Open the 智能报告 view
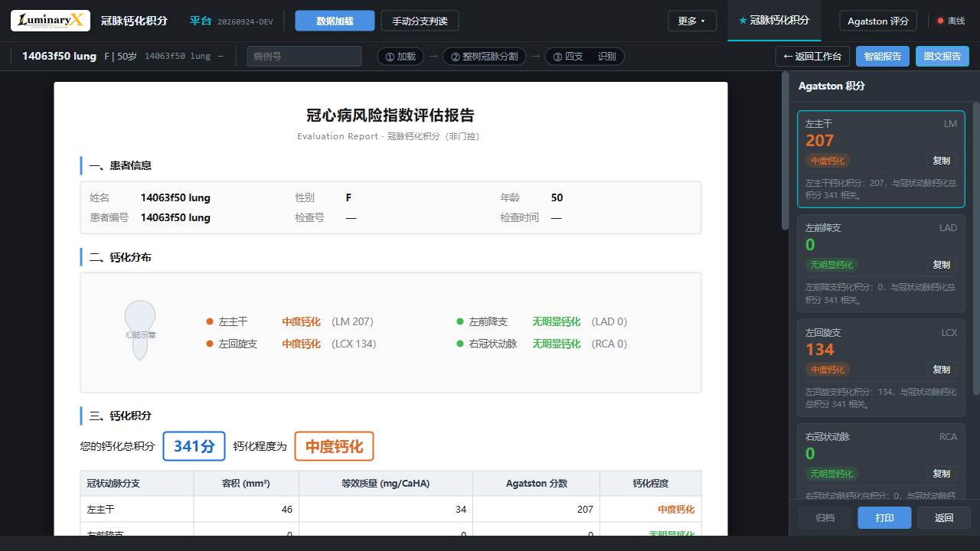This screenshot has width=980, height=551. 883,56
